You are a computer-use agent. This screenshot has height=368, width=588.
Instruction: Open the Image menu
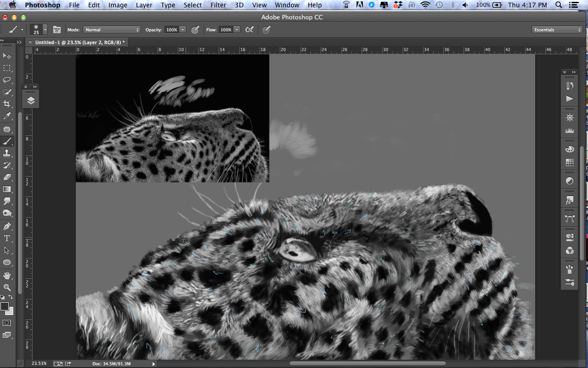tap(118, 5)
